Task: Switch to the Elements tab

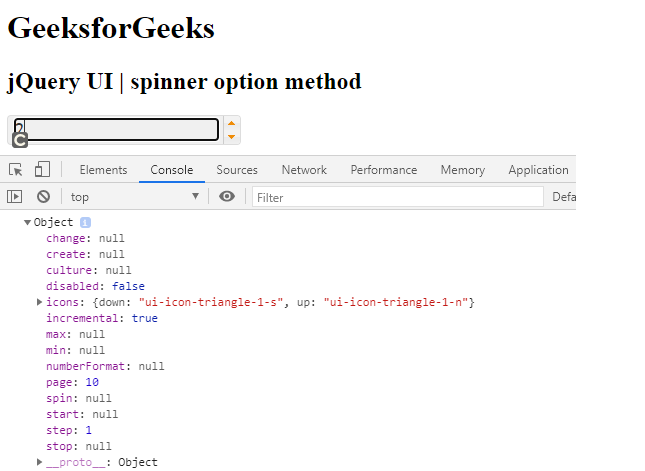Action: coord(103,170)
